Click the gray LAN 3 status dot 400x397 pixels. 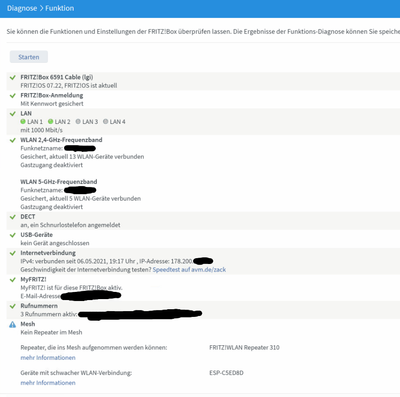point(78,122)
